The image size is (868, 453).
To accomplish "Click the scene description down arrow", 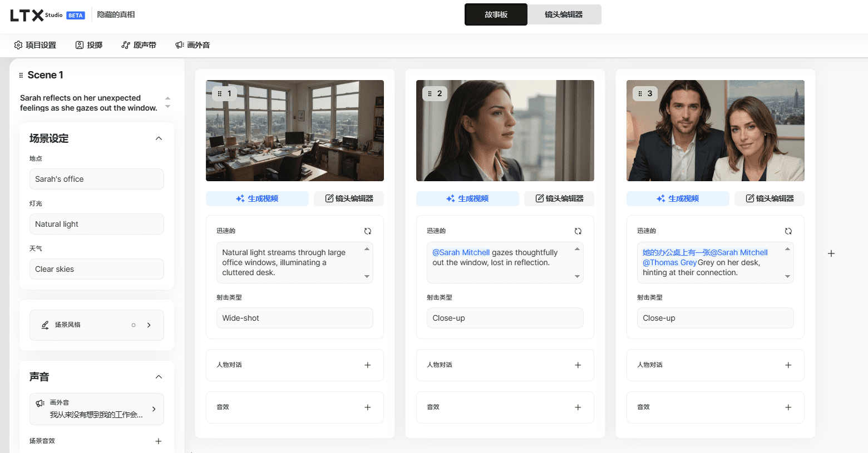I will 167,107.
